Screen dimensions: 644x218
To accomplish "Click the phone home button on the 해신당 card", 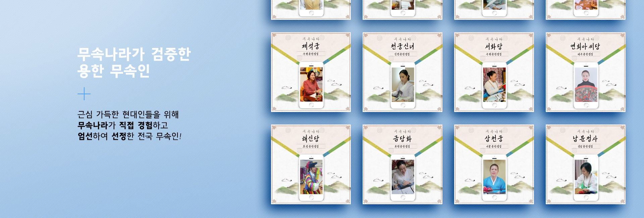I will pos(311,198).
